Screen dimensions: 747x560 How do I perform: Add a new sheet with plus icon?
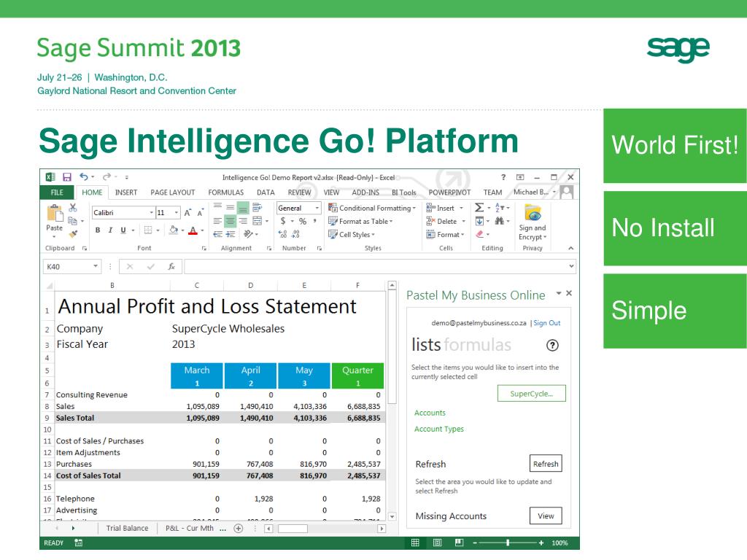[239, 528]
